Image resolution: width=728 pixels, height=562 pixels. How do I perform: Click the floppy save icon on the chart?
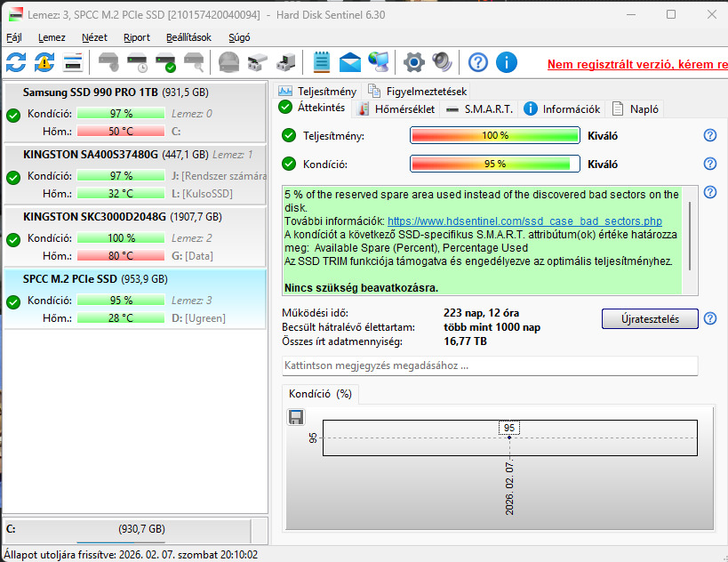[296, 417]
